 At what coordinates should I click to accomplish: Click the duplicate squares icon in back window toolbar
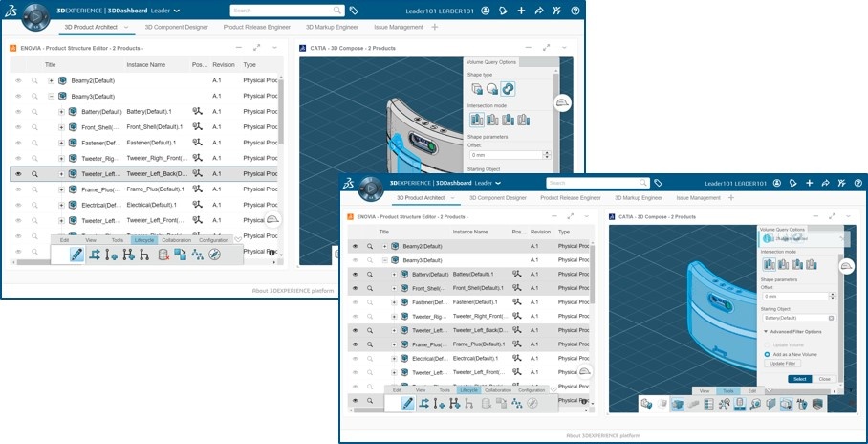(x=180, y=255)
